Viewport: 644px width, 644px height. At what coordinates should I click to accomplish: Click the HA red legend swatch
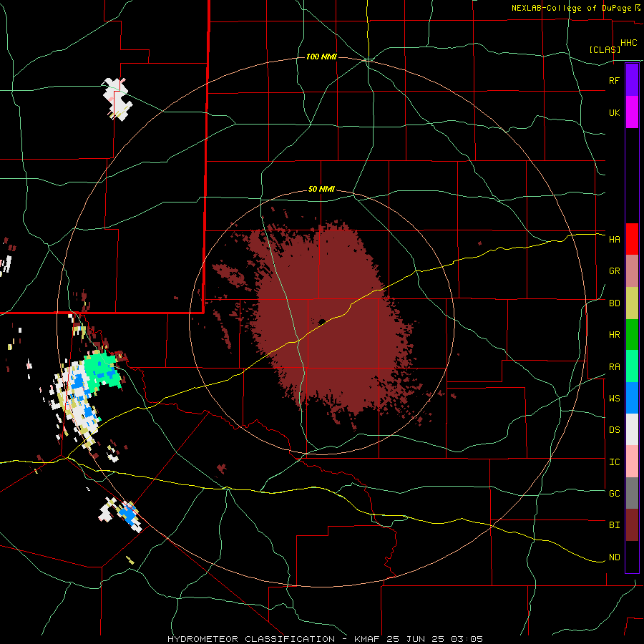632,239
